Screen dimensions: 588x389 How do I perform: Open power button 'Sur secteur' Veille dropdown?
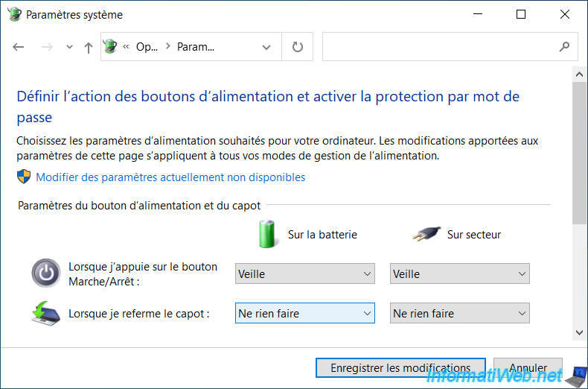click(460, 273)
